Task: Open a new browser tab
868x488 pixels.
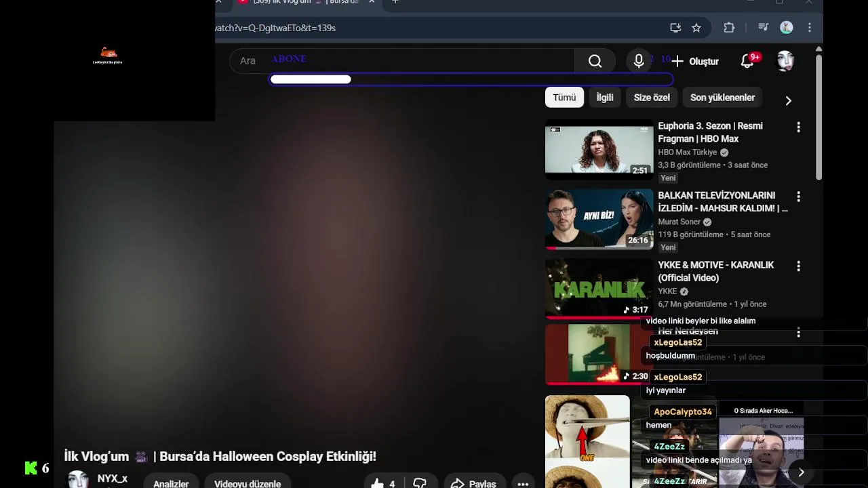Action: (395, 2)
